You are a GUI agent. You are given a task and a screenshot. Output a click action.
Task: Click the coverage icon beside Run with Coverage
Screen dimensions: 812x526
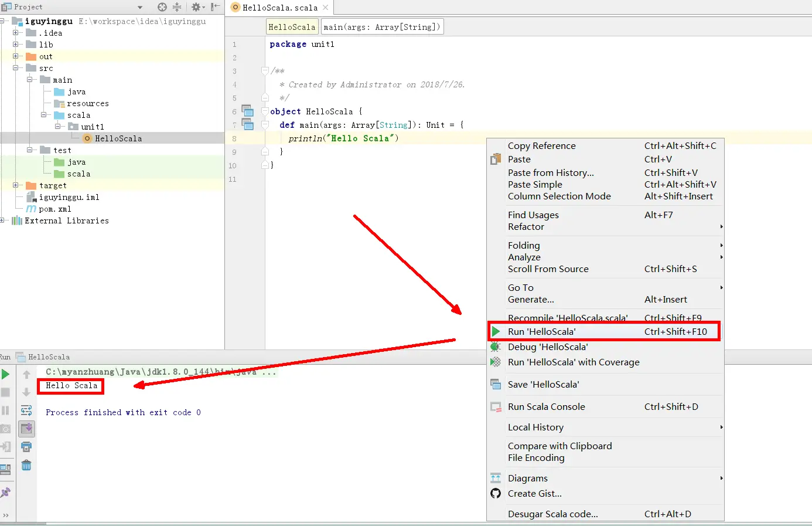[x=496, y=362]
